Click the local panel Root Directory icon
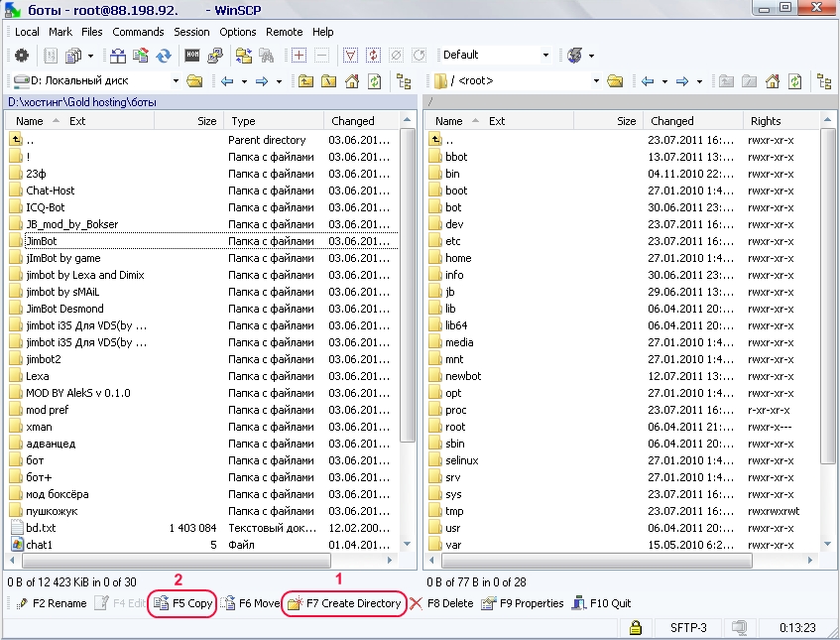 pos(329,81)
